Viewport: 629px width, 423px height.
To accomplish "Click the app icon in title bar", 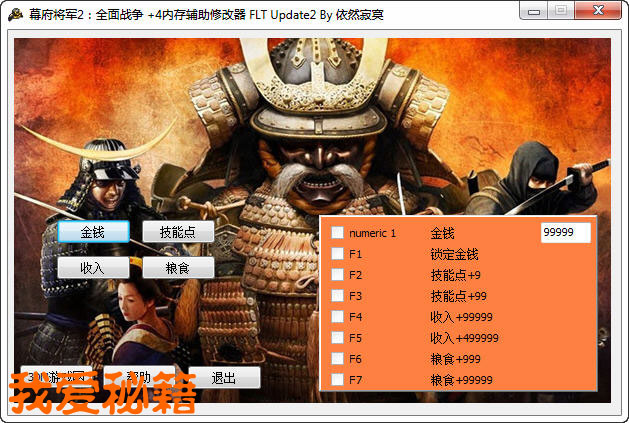I will click(x=14, y=12).
